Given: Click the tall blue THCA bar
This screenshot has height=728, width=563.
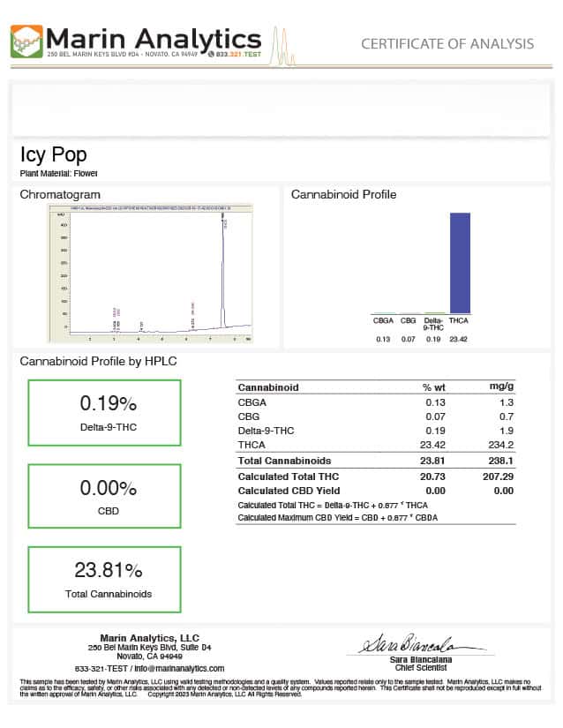Looking at the screenshot, I should pyautogui.click(x=460, y=263).
